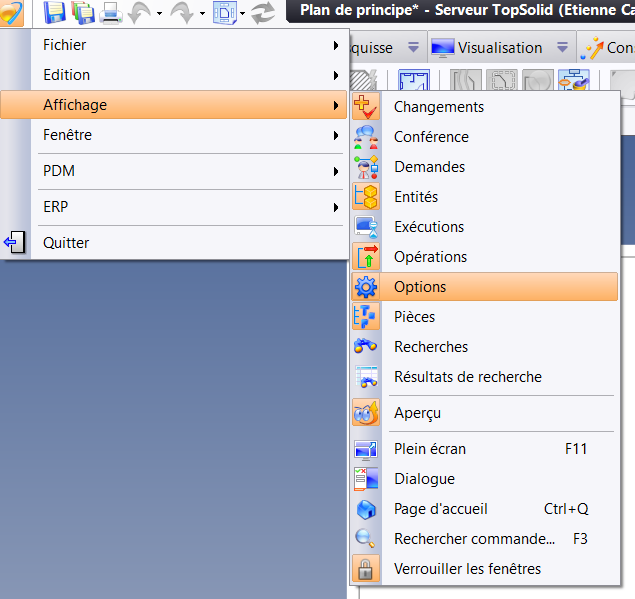Open the Redo history dropdown arrow

click(x=202, y=14)
